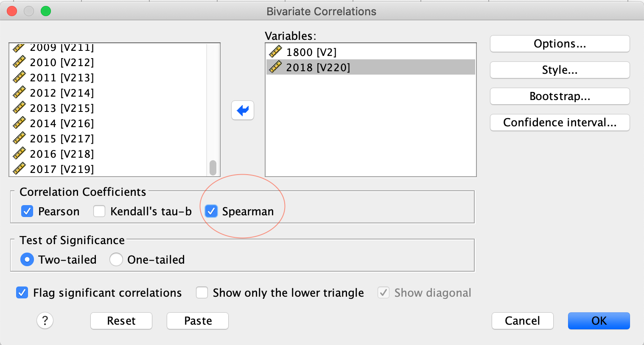Click the variable list scrollbar thumb
The width and height of the screenshot is (644, 345).
coord(213,167)
